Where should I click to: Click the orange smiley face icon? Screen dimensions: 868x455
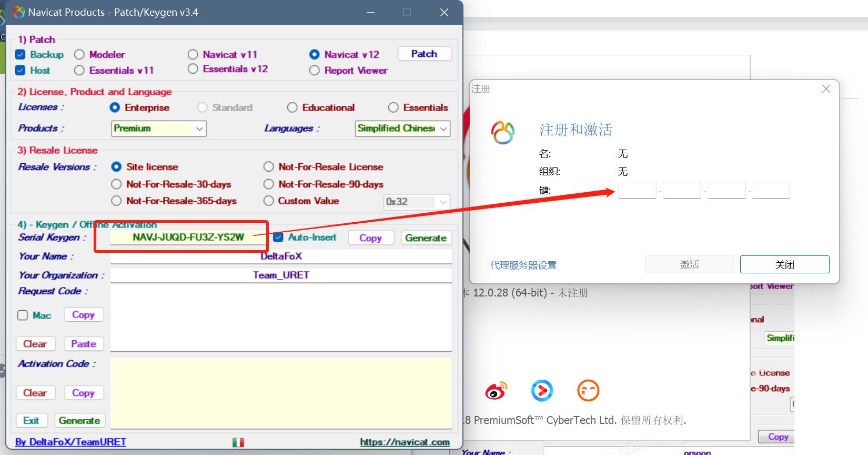pyautogui.click(x=588, y=391)
